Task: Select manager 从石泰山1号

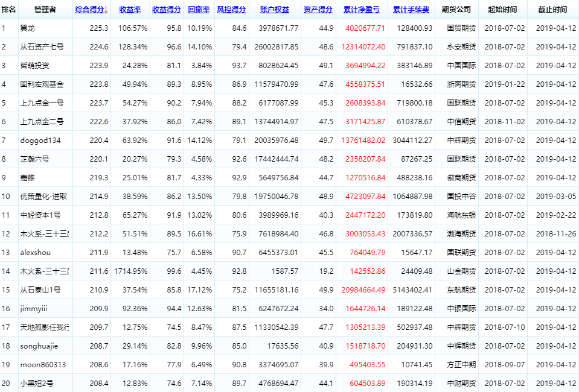Action: point(40,290)
